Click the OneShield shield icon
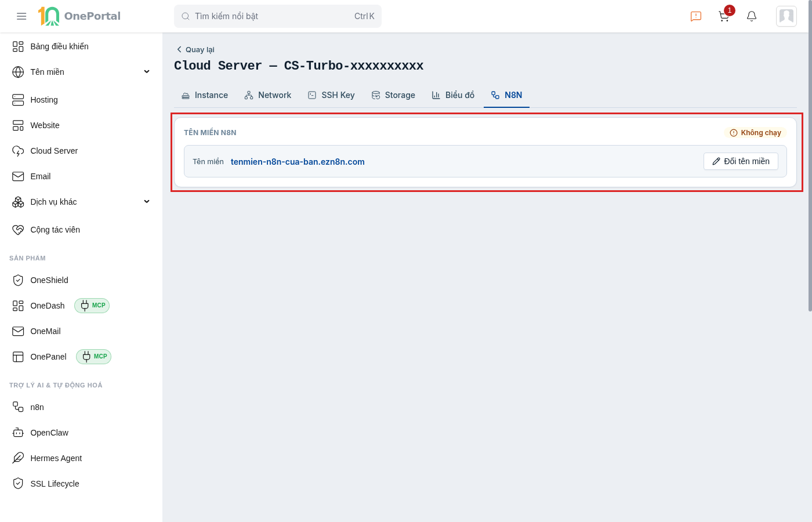Screen dimensions: 812x522 [x=18, y=280]
